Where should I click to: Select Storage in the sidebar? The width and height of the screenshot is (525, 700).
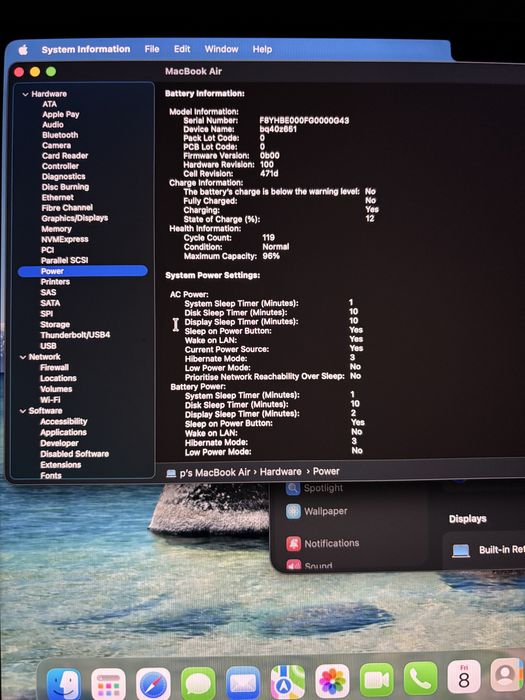click(55, 325)
